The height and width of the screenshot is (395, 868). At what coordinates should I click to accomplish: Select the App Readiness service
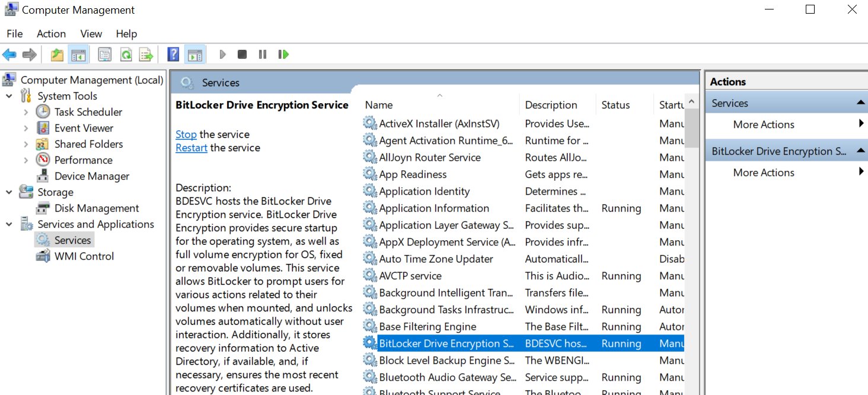[x=522, y=174]
